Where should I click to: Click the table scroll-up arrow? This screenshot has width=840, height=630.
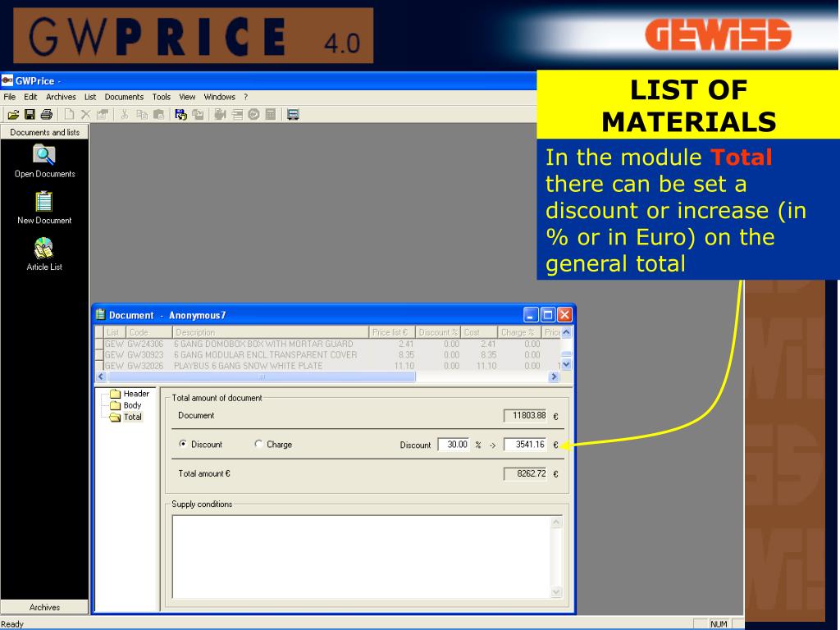[x=566, y=332]
